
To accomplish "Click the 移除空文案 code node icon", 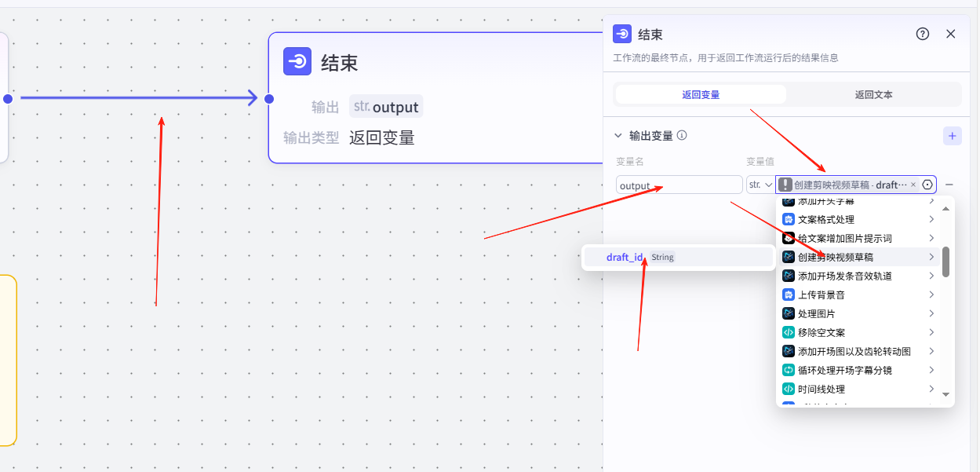I will [x=789, y=332].
